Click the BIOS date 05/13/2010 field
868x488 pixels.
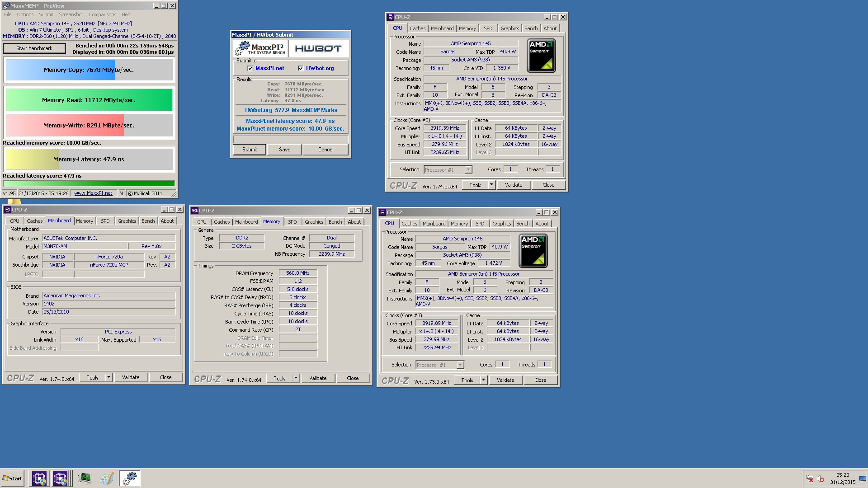pyautogui.click(x=109, y=312)
